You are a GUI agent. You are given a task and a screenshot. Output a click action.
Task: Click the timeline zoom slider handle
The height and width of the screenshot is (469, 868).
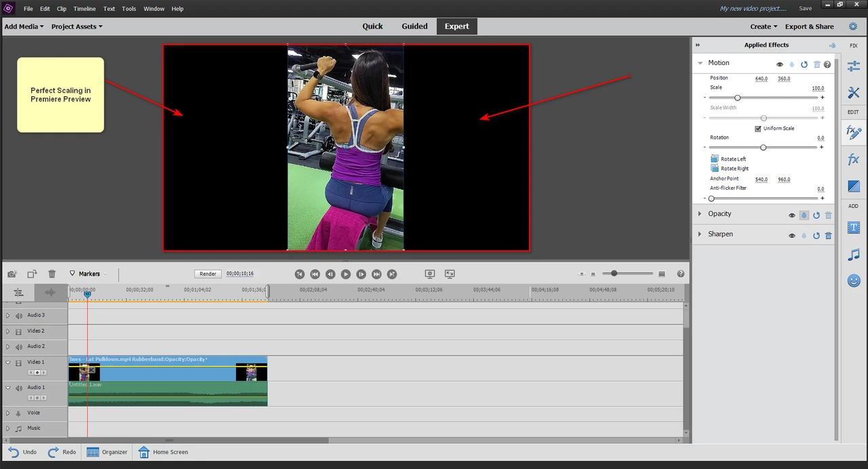tap(614, 273)
